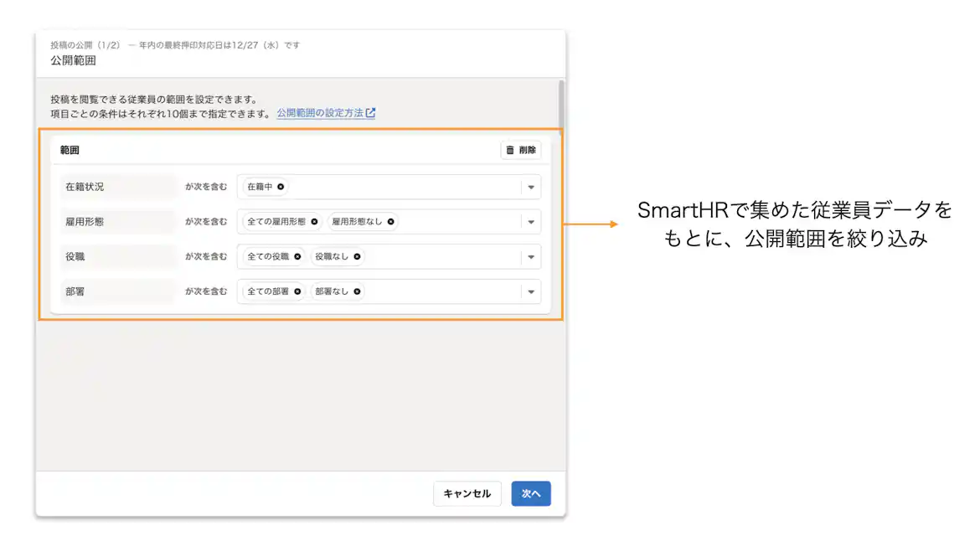Remove the 雇用形態なし tag via ×
The width and height of the screenshot is (980, 551).
click(x=391, y=221)
